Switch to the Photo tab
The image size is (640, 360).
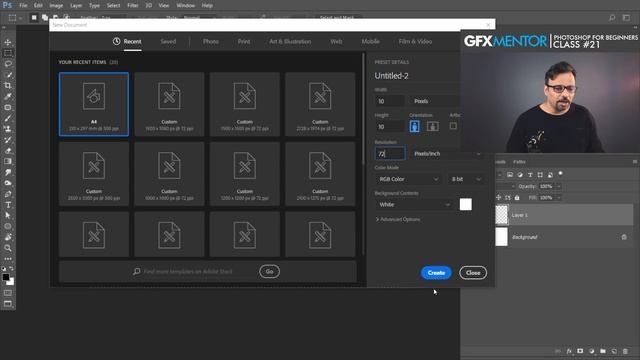(x=211, y=42)
